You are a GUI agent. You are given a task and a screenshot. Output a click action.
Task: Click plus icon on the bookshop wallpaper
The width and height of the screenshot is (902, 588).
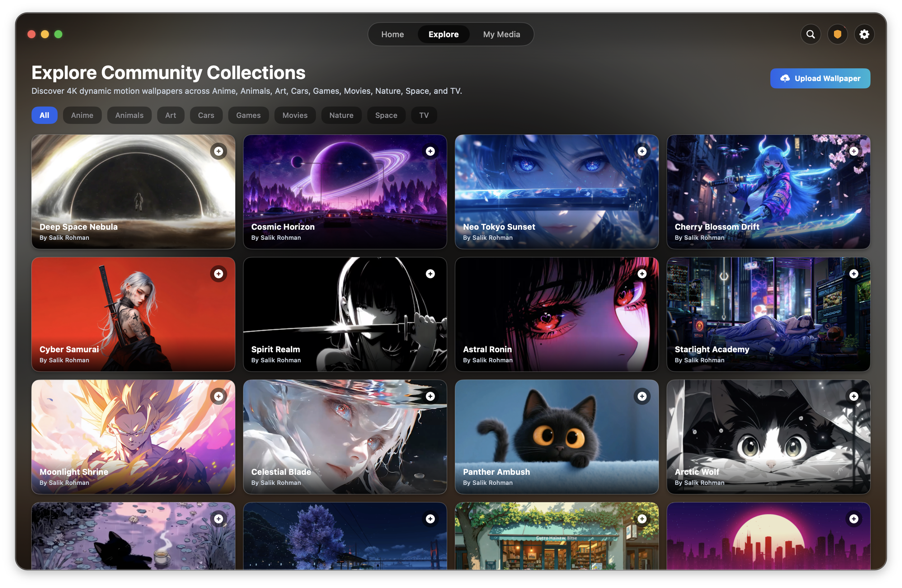pyautogui.click(x=642, y=519)
